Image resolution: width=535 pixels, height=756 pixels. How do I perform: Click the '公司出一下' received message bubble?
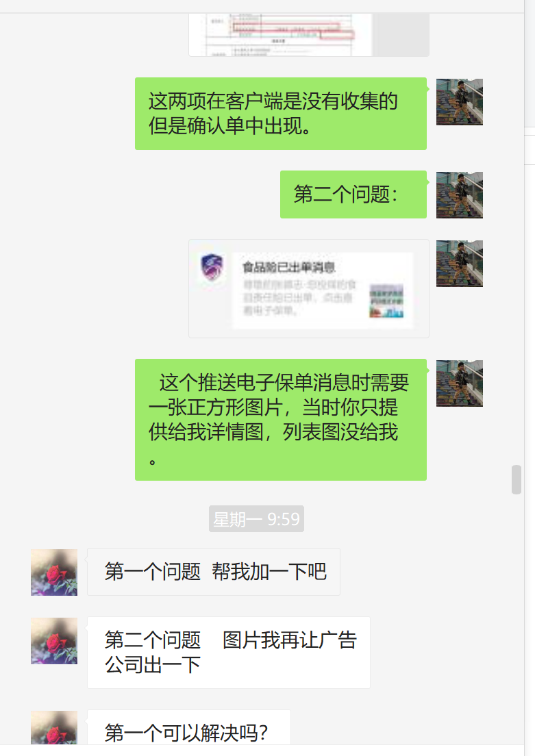pos(229,653)
